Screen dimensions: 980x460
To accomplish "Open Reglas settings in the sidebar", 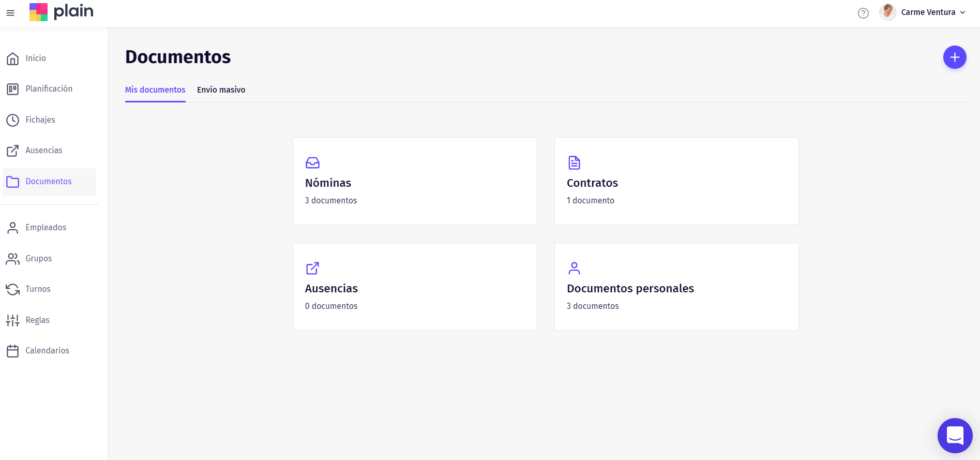I will (x=37, y=320).
